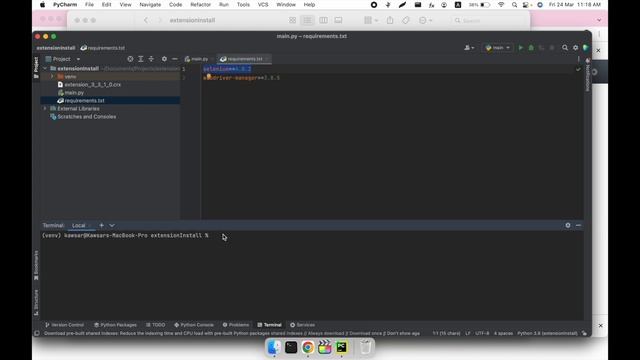Open Final Cut Pro from the Dock
The width and height of the screenshot is (640, 360).
point(324,347)
